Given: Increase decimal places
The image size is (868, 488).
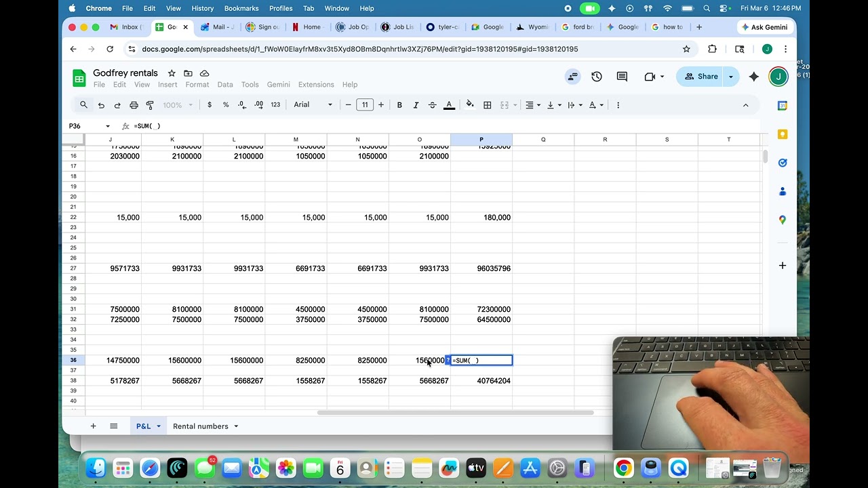Looking at the screenshot, I should [x=259, y=105].
